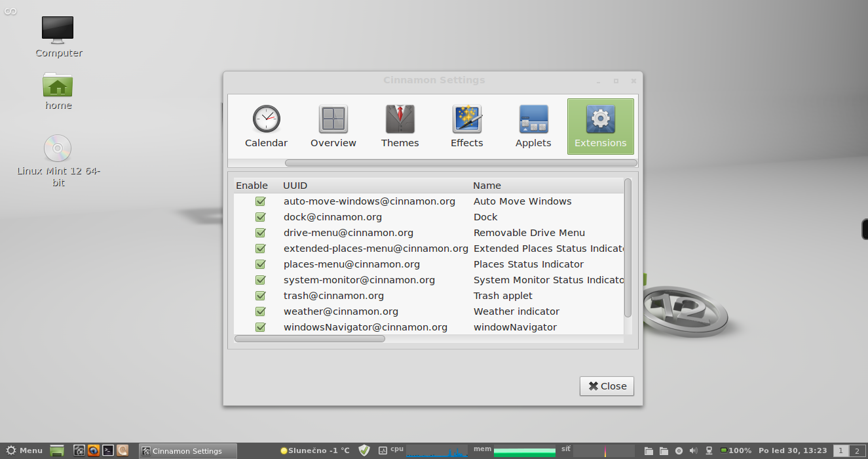Click the green update shield icon
Screen dimensions: 868x459
pyautogui.click(x=364, y=450)
